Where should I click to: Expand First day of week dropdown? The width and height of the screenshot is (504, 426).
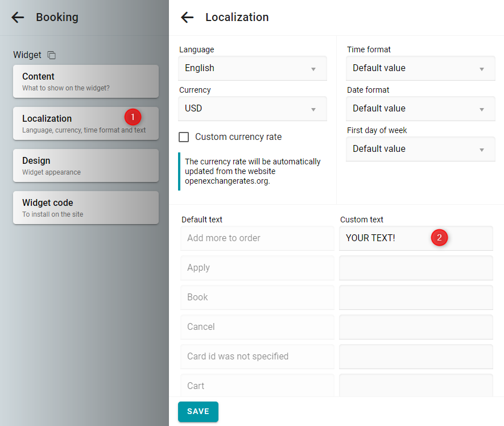pos(420,149)
